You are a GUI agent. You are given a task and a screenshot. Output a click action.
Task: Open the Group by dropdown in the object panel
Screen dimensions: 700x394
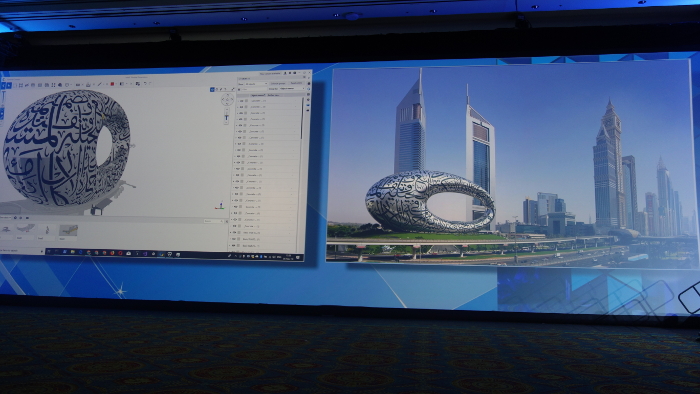tap(292, 88)
